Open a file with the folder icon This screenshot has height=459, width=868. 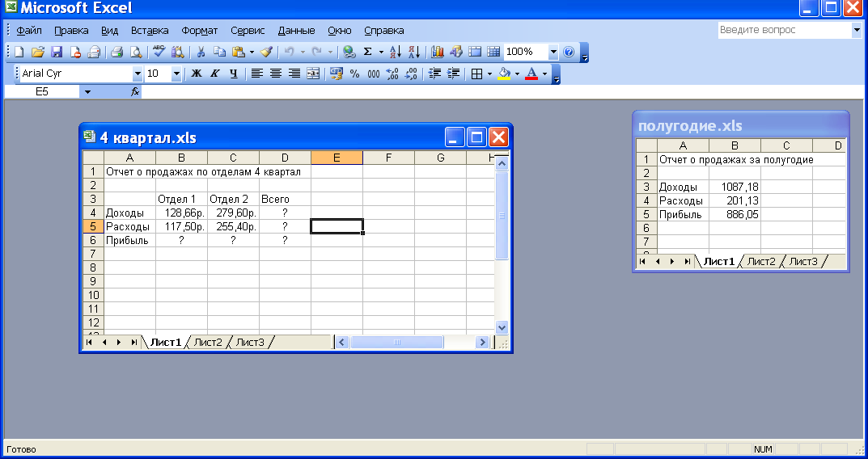tap(38, 52)
